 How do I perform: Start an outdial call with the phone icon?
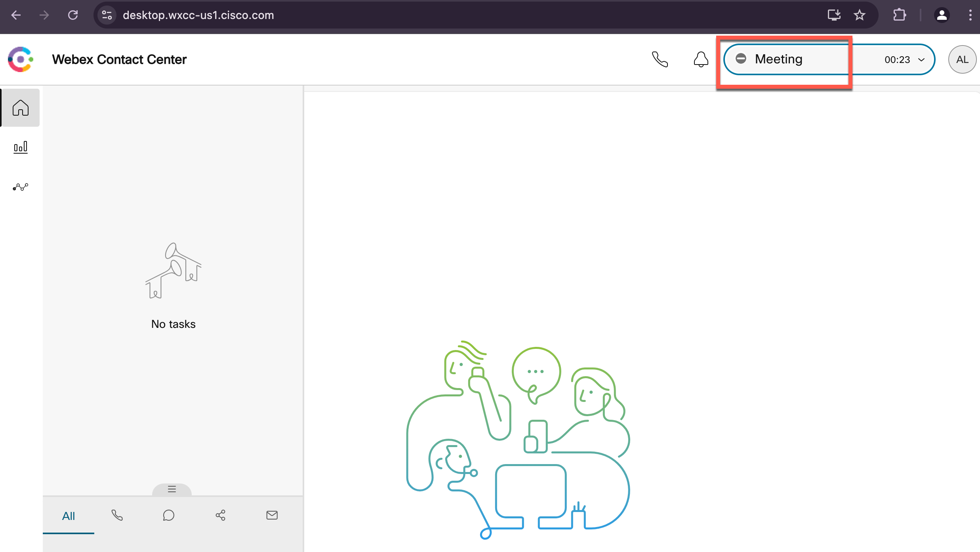[x=660, y=59]
